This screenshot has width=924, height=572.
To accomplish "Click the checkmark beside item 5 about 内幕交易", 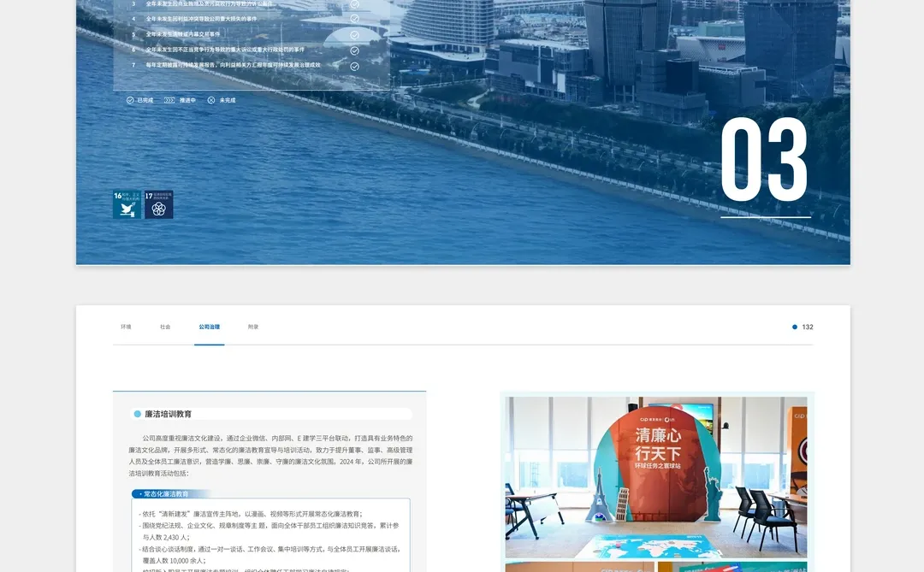I will (354, 35).
